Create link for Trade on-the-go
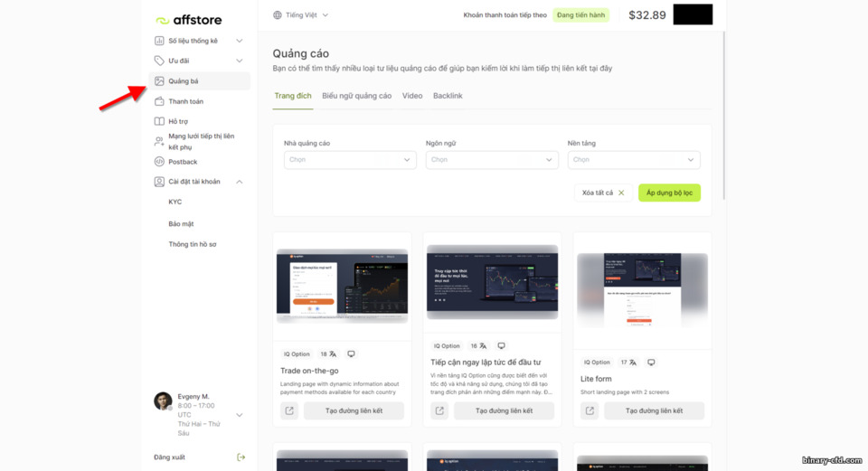The height and width of the screenshot is (471, 868). coord(354,410)
